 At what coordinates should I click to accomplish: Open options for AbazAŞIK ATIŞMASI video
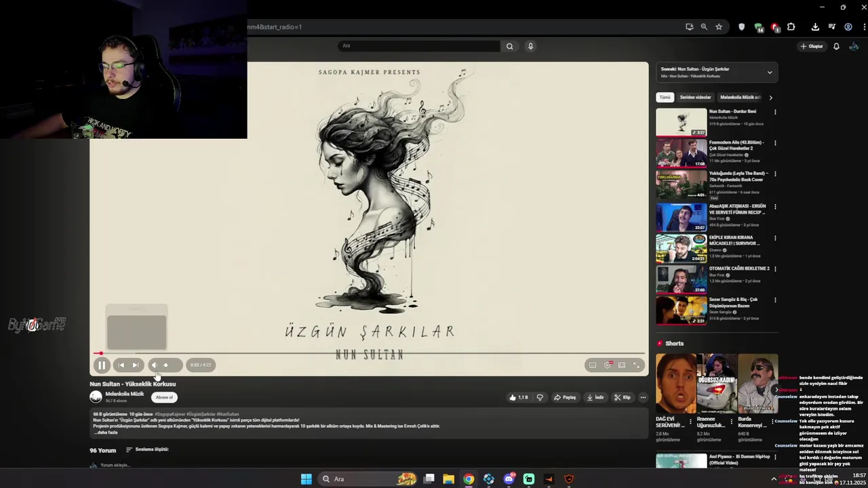pyautogui.click(x=775, y=207)
